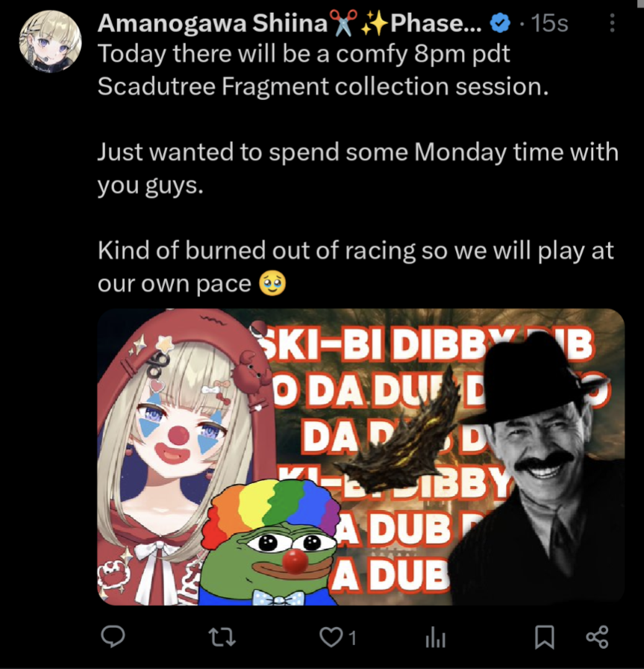Open the post via the 15s timestamp

549,23
